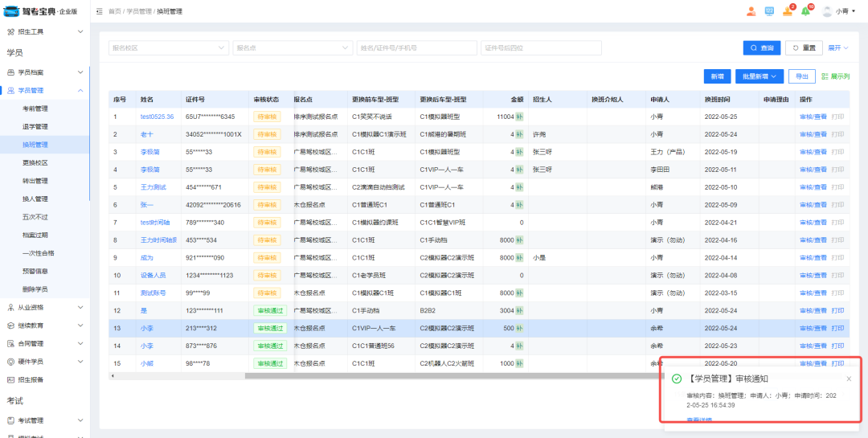The width and height of the screenshot is (868, 438).
Task: Click the 从业资格 sidebar icon
Action: tap(10, 307)
